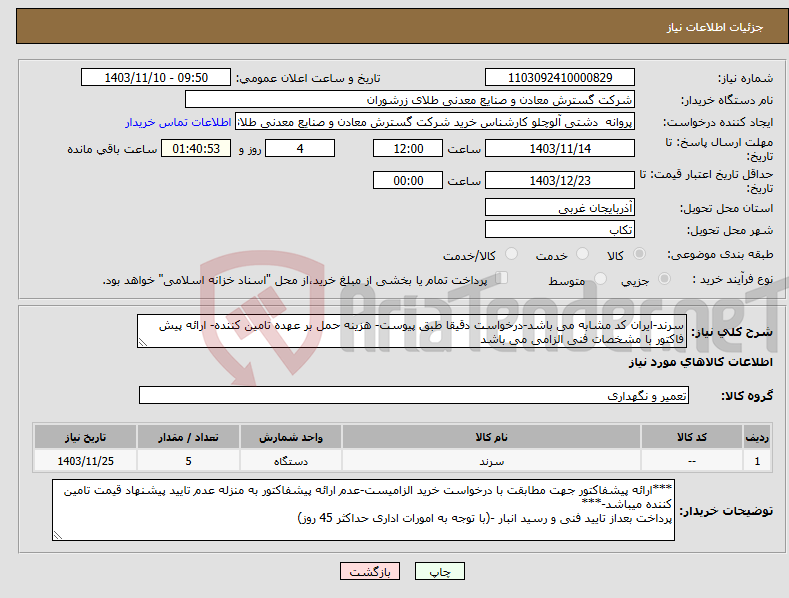The width and height of the screenshot is (789, 598).
Task: Click the تعداد / مقدار column header
Action: pos(188,437)
